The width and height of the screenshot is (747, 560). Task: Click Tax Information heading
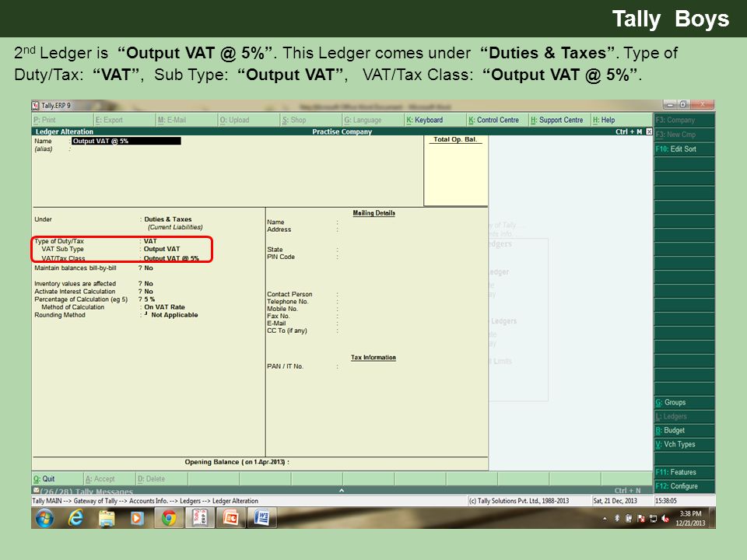[373, 357]
